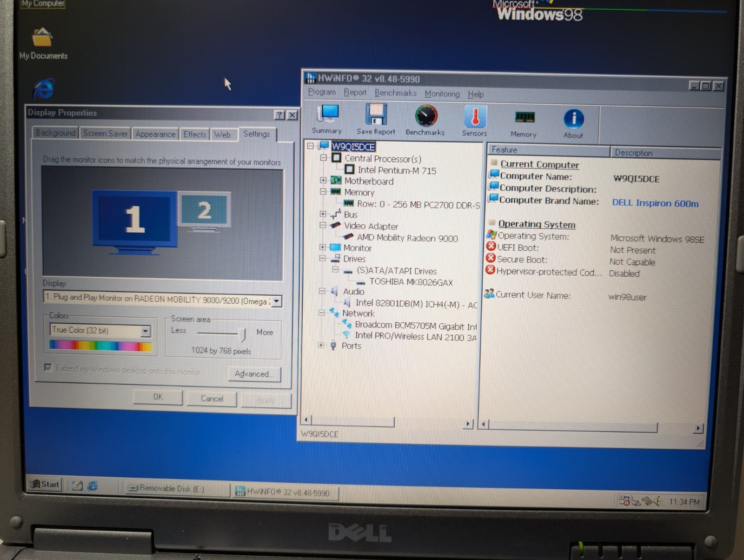Select Intel PRO/Wireless LAN 2100 entry
The image size is (744, 560).
click(x=416, y=336)
